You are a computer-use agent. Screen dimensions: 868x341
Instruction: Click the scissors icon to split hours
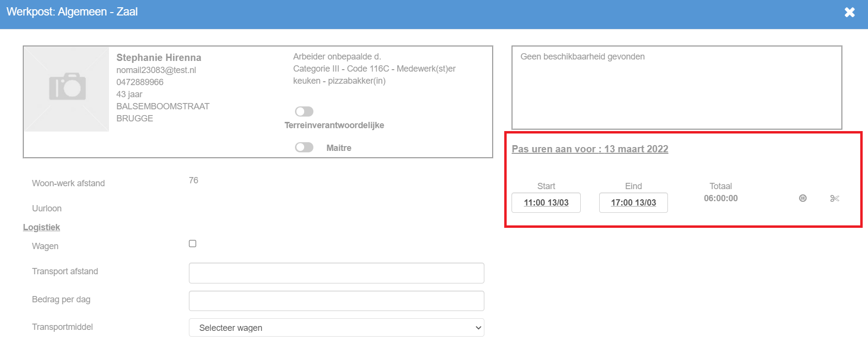click(x=835, y=198)
